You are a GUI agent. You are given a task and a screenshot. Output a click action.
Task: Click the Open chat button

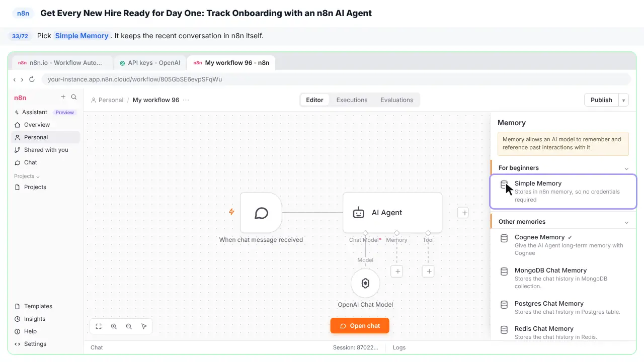coord(360,326)
